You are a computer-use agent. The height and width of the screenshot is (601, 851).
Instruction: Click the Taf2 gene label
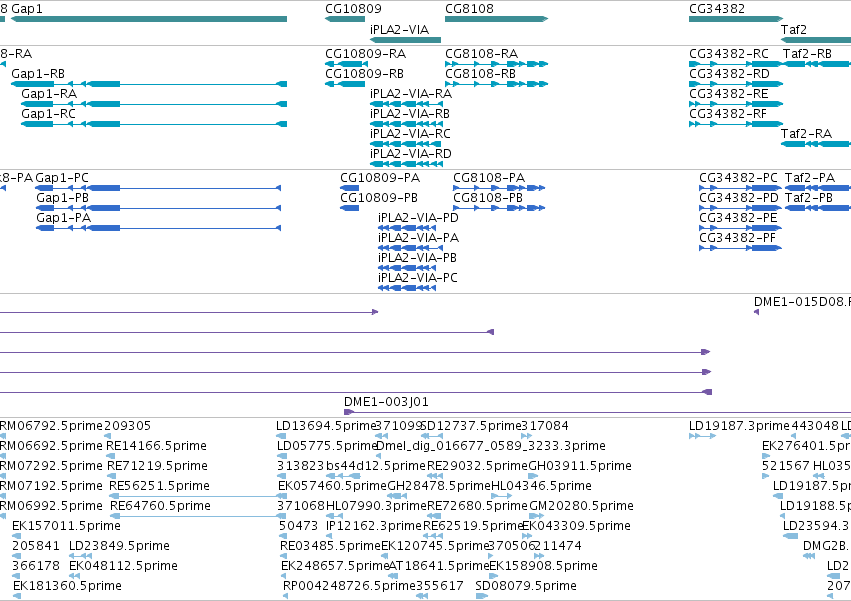[793, 29]
